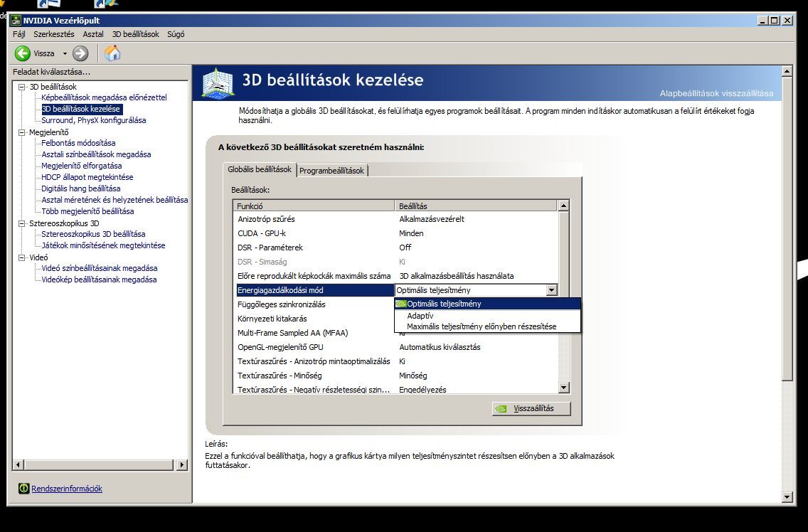Click settings list scroll-down arrow
Screen dimensions: 808x532
click(563, 388)
